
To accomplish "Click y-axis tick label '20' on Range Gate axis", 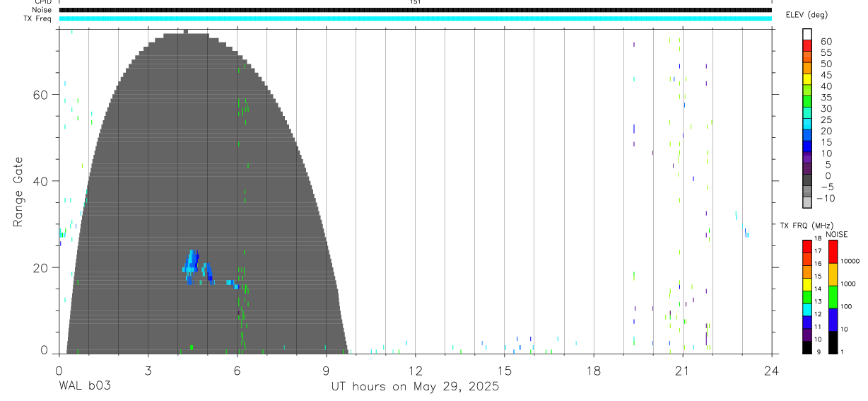I will click(x=41, y=267).
